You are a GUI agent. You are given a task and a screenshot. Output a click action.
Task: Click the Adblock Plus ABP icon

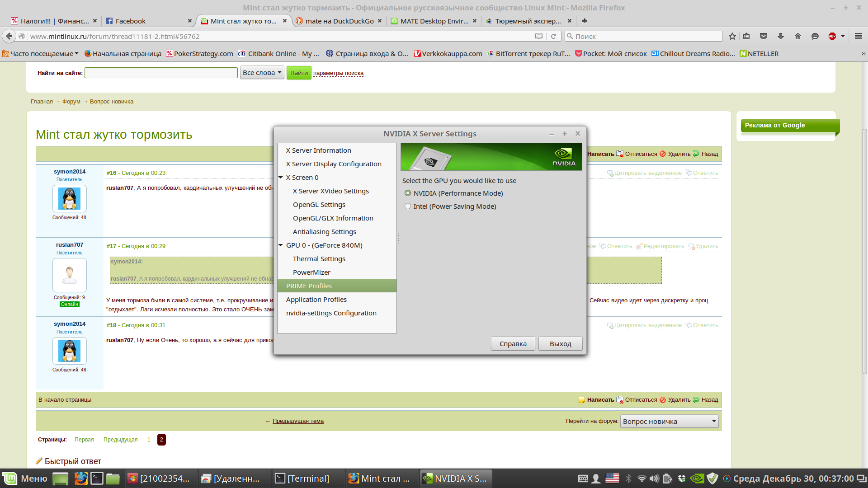(832, 36)
